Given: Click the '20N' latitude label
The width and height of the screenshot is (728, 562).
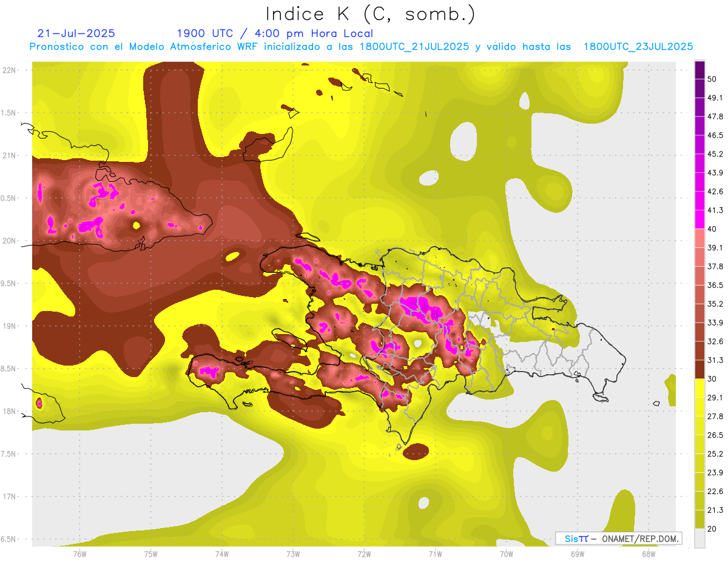Looking at the screenshot, I should 9,241.
